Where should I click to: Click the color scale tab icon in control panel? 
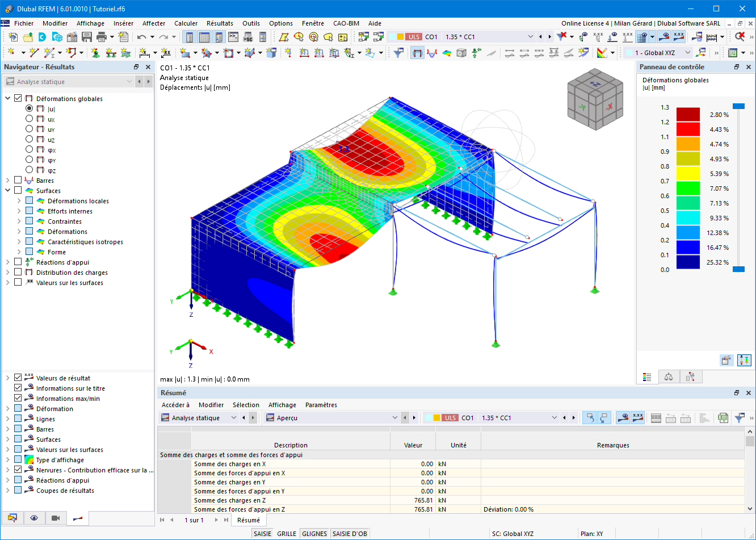point(647,376)
